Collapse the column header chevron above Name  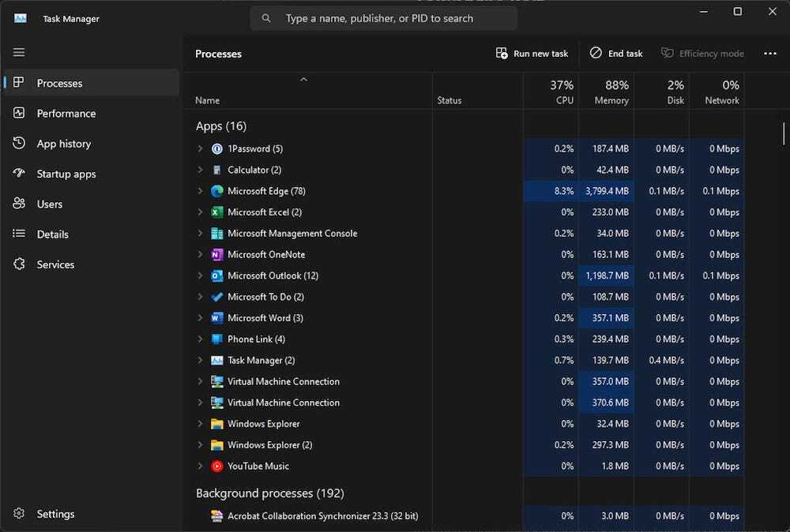[303, 80]
